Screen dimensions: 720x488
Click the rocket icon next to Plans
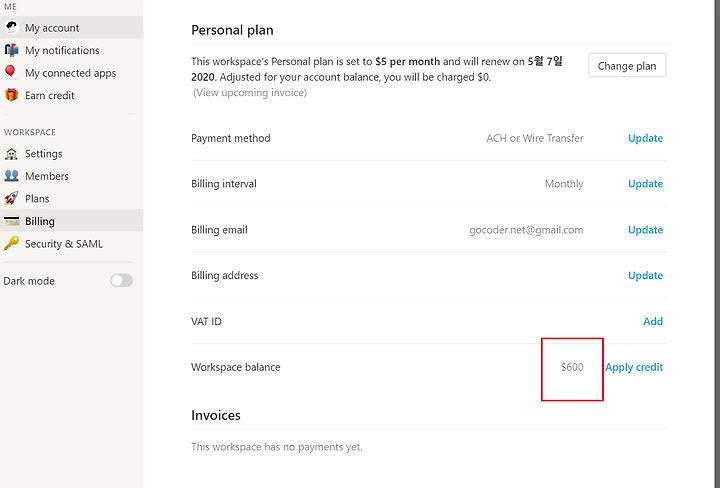point(11,198)
